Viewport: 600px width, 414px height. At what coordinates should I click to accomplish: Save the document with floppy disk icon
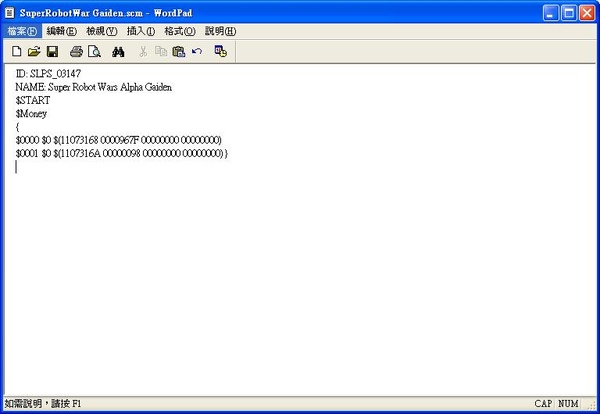pyautogui.click(x=52, y=51)
